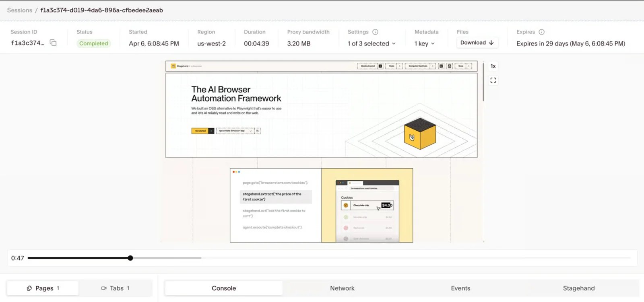Viewport: 644px width, 302px height.
Task: Click the 00:04:39 duration value
Action: (x=256, y=43)
